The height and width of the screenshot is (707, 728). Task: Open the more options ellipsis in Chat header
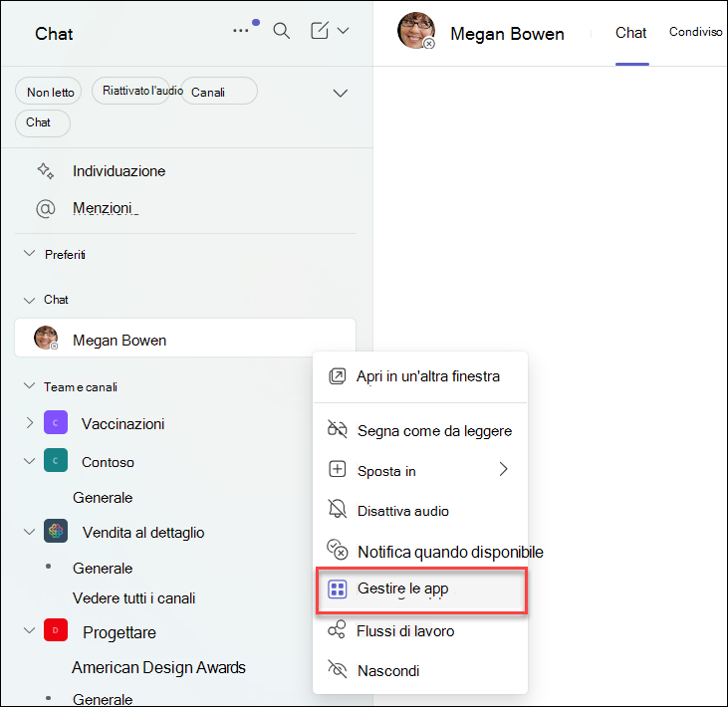pos(240,31)
